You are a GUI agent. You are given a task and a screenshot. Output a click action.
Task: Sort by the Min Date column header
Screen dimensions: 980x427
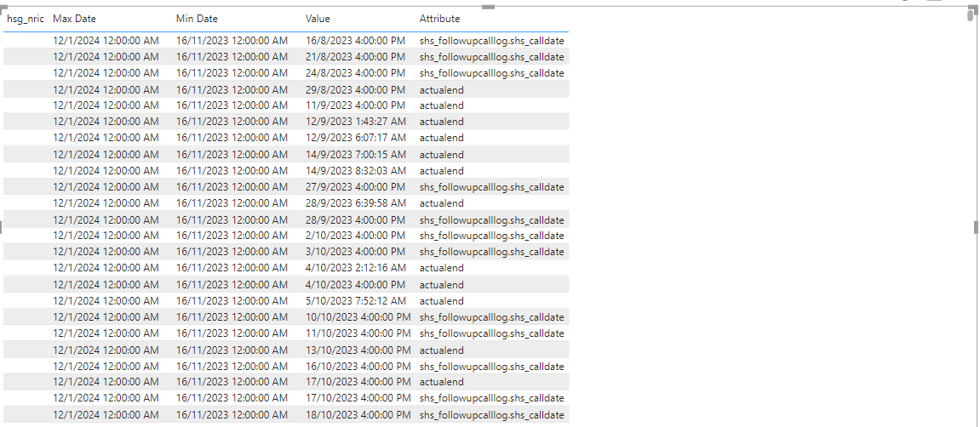tap(197, 19)
